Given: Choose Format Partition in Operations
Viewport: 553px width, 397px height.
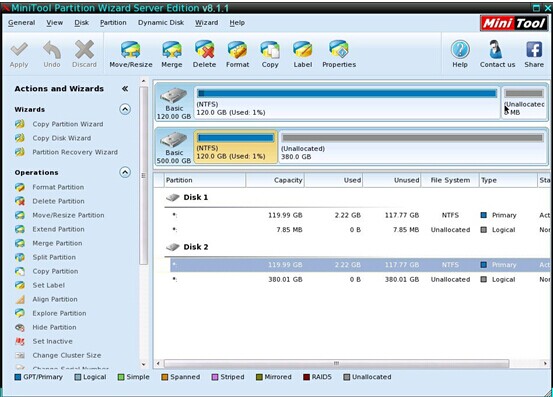Looking at the screenshot, I should pyautogui.click(x=58, y=187).
